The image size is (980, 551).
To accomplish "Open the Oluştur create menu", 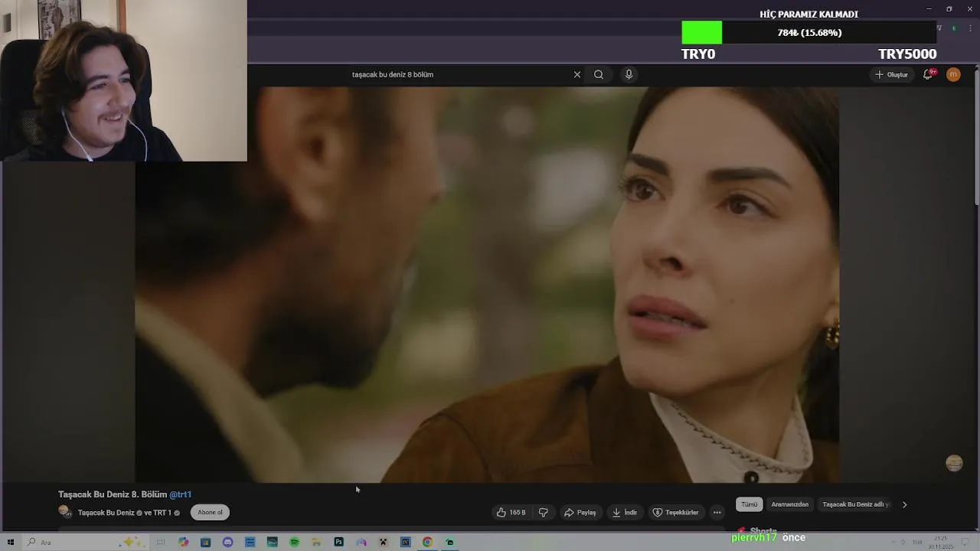I will (892, 74).
